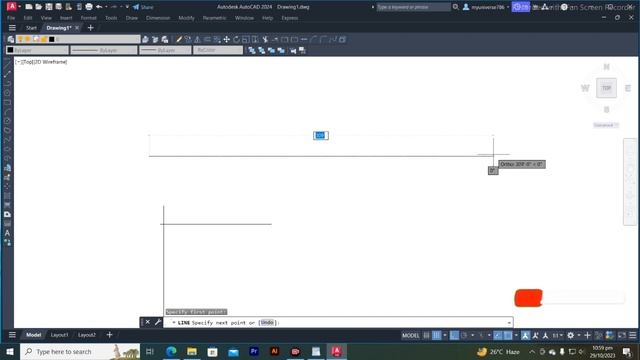Click the Undo arrow icon

point(99,7)
